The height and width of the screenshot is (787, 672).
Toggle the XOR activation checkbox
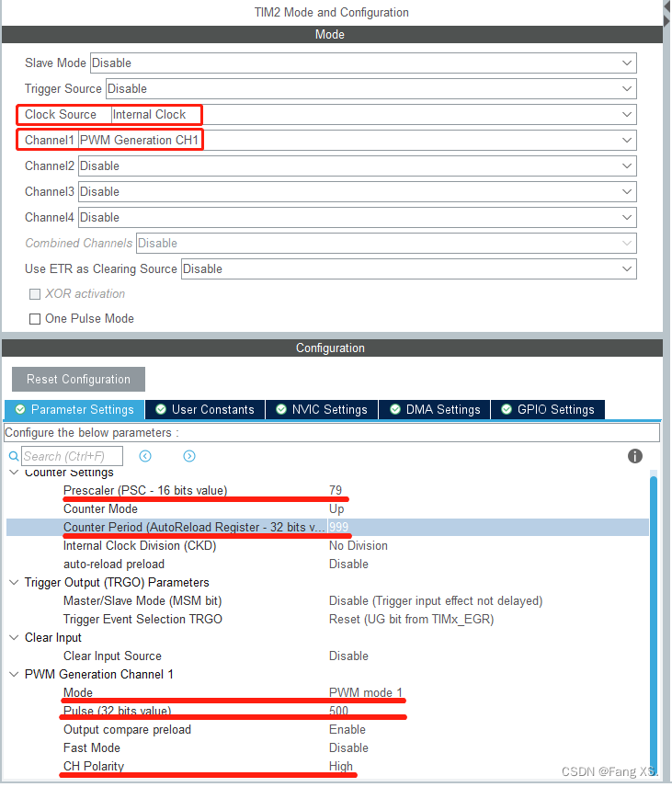[35, 294]
